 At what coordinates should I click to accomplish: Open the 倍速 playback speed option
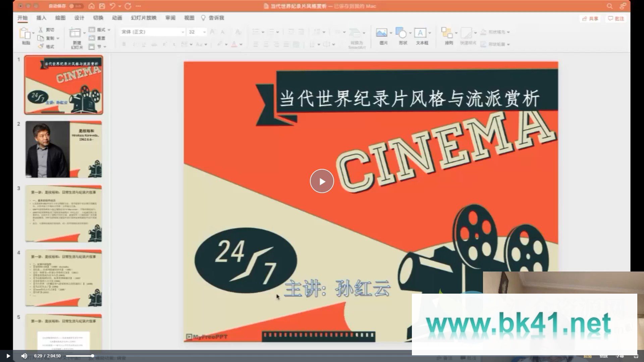pos(604,356)
